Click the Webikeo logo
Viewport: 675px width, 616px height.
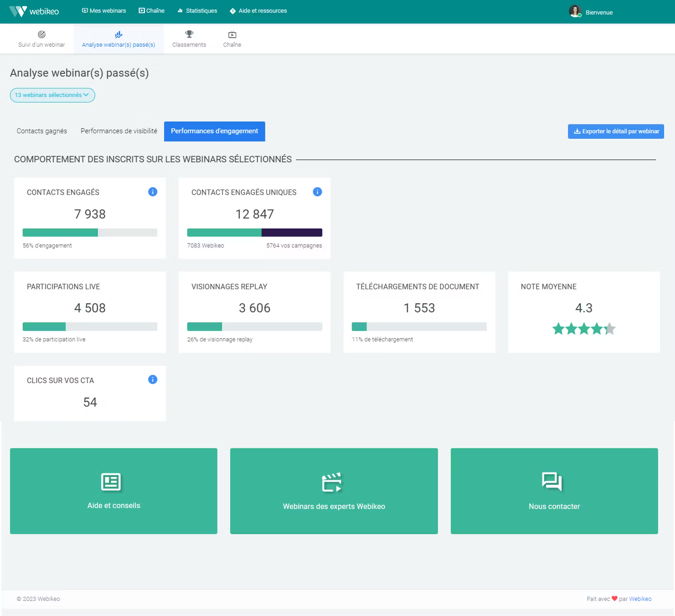33,11
